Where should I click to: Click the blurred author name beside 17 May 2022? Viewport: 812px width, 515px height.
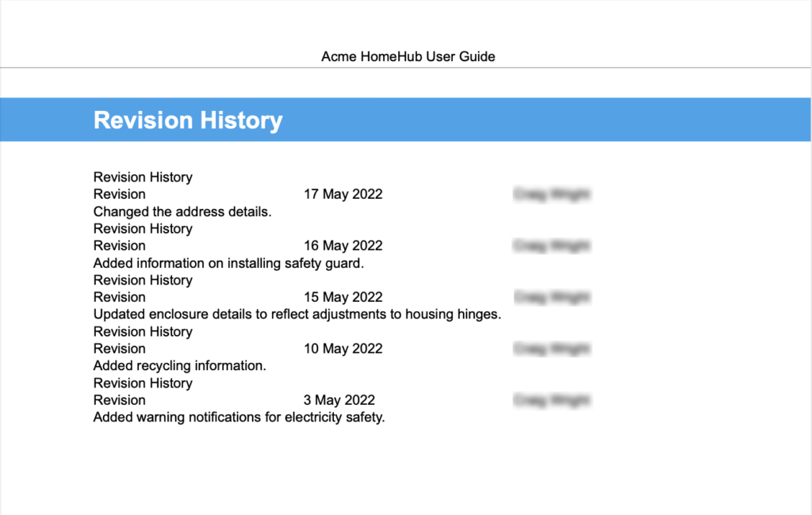click(x=552, y=193)
